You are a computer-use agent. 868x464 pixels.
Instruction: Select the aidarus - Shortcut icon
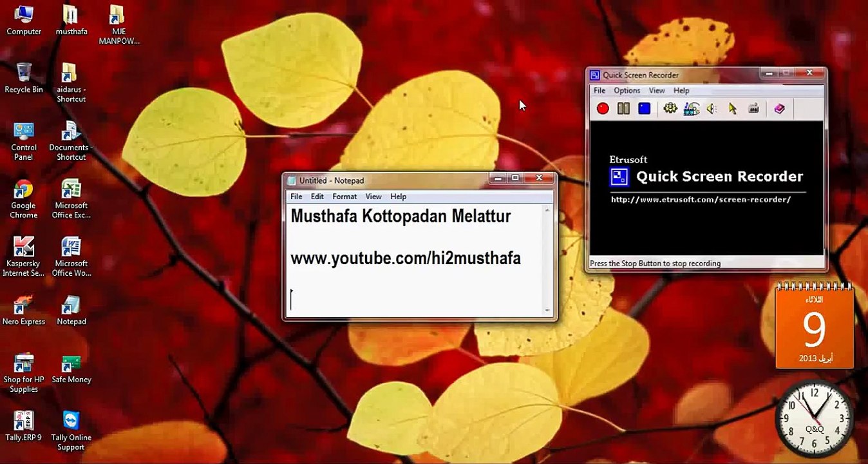coord(71,83)
